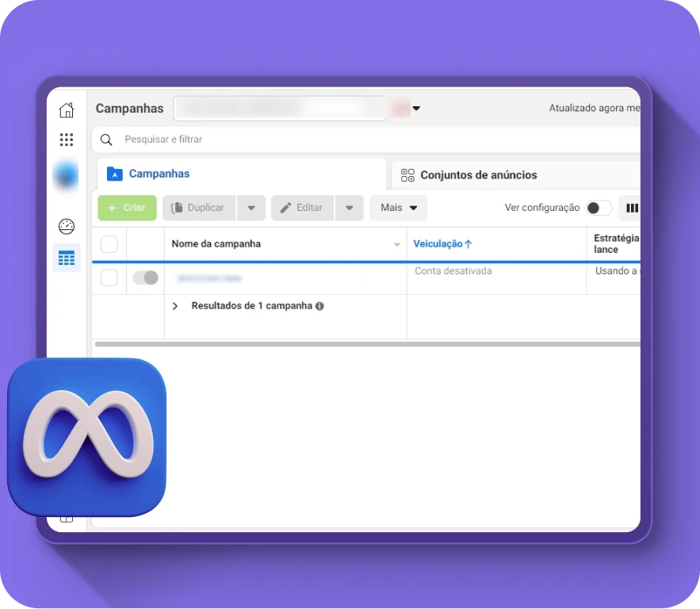
Task: Switch to Conjuntos de anúncios tab
Action: (515, 175)
